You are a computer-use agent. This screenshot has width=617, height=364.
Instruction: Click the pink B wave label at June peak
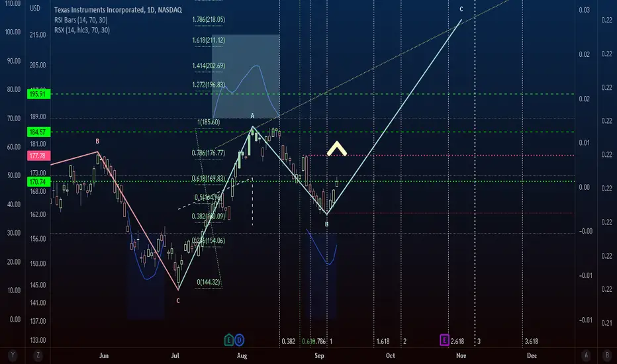(x=97, y=141)
